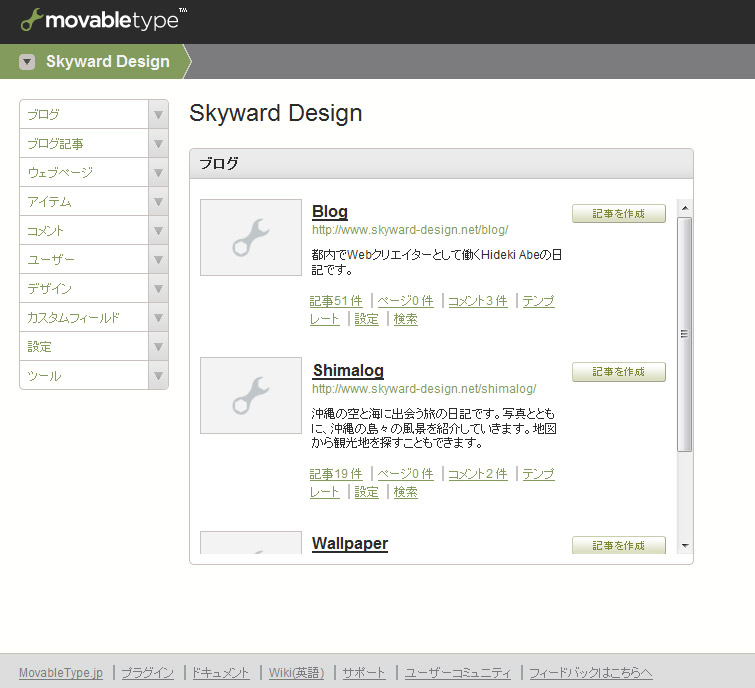This screenshot has height=688, width=755.
Task: Visit the skyward-design.net/shimalog/ URL
Action: pos(424,389)
